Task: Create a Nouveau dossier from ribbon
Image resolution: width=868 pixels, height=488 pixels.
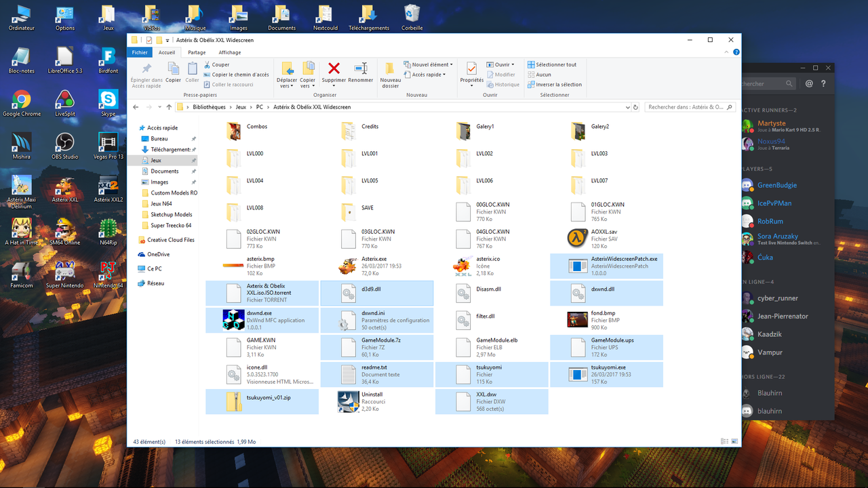Action: pos(390,75)
